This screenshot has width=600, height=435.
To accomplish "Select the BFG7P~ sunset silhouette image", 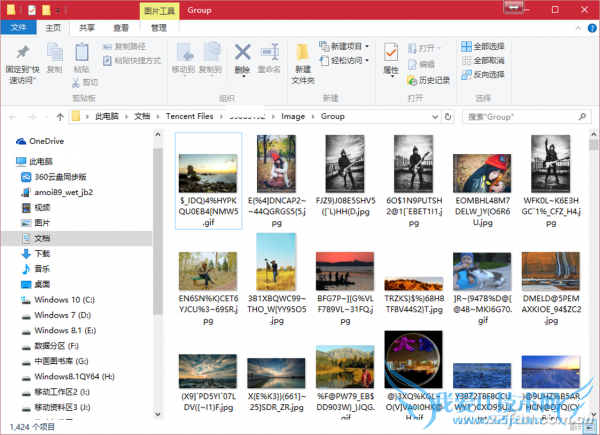I will coord(345,271).
